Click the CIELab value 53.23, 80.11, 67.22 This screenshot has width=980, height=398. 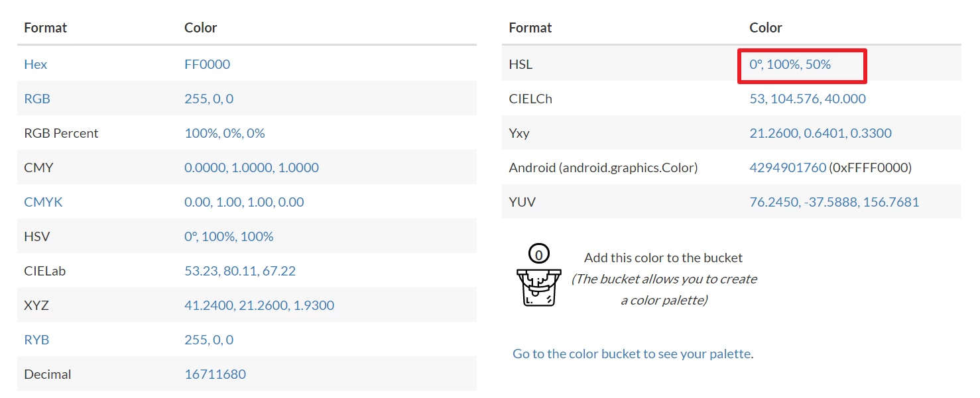pos(240,271)
